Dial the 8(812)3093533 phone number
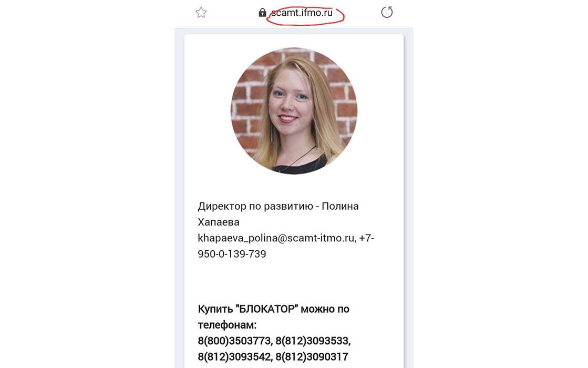Viewport: 588px width, 368px height. tap(312, 341)
